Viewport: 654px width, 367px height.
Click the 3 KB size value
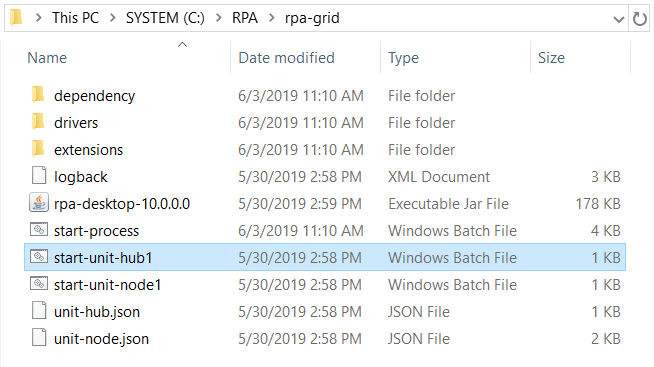[606, 176]
